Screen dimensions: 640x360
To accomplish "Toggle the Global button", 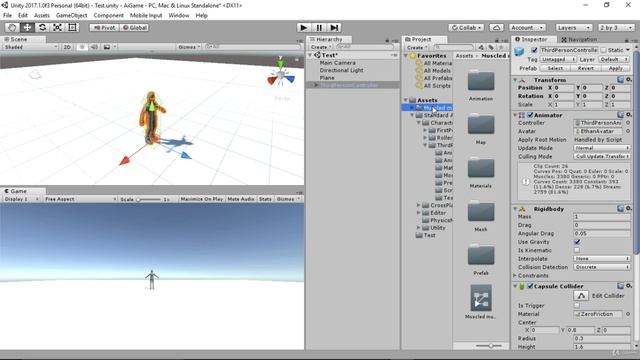I will point(134,27).
